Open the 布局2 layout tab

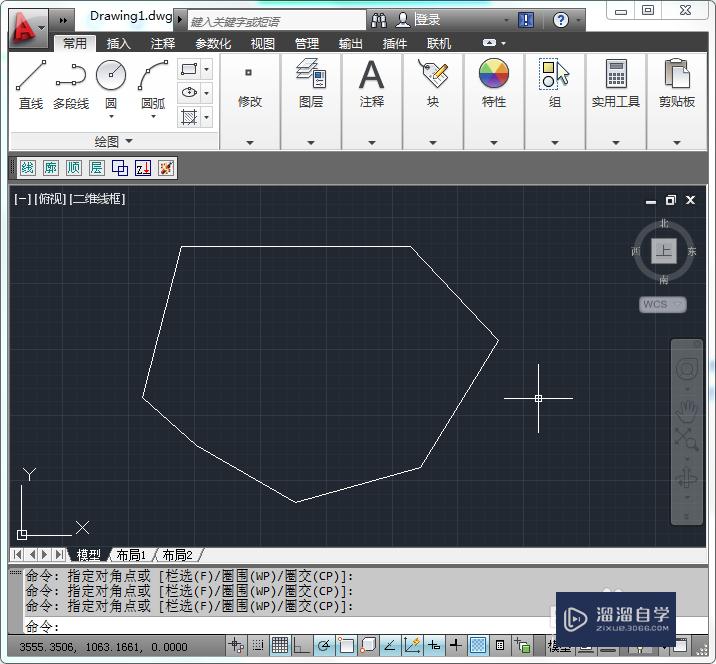pyautogui.click(x=177, y=555)
